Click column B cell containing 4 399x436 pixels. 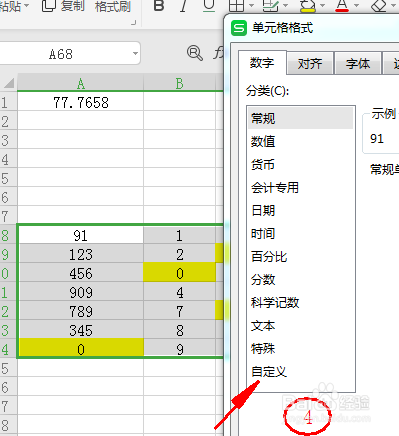pos(179,292)
